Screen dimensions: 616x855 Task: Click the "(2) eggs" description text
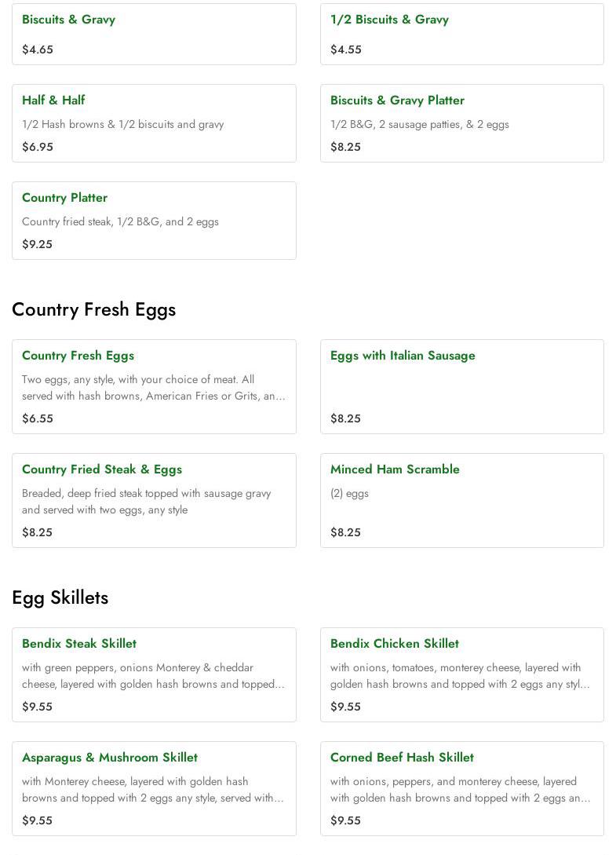coord(349,493)
